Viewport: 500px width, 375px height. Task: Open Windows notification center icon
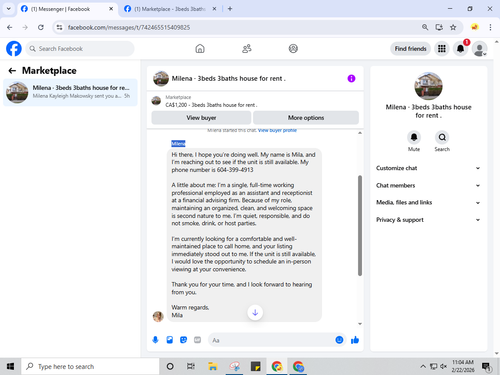pos(487,367)
